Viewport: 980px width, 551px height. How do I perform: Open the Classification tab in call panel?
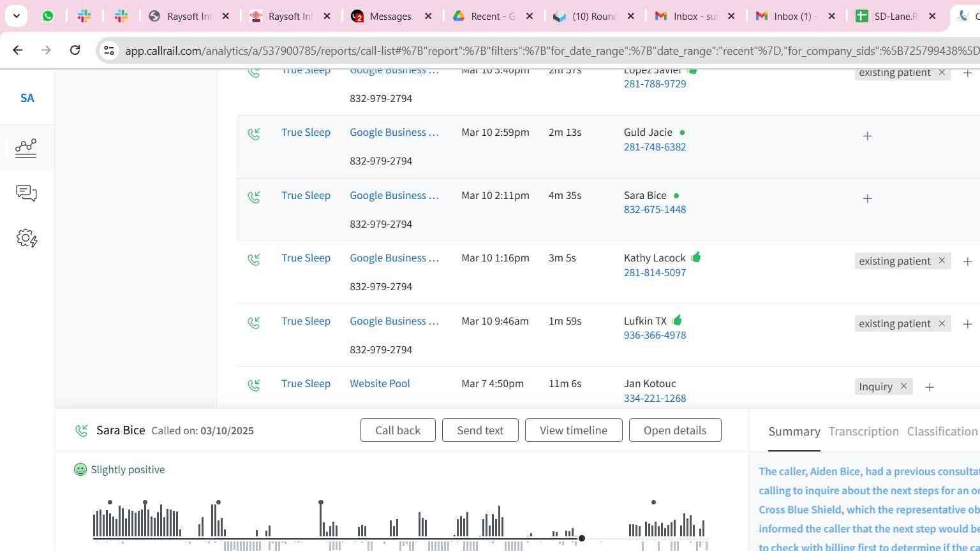942,432
